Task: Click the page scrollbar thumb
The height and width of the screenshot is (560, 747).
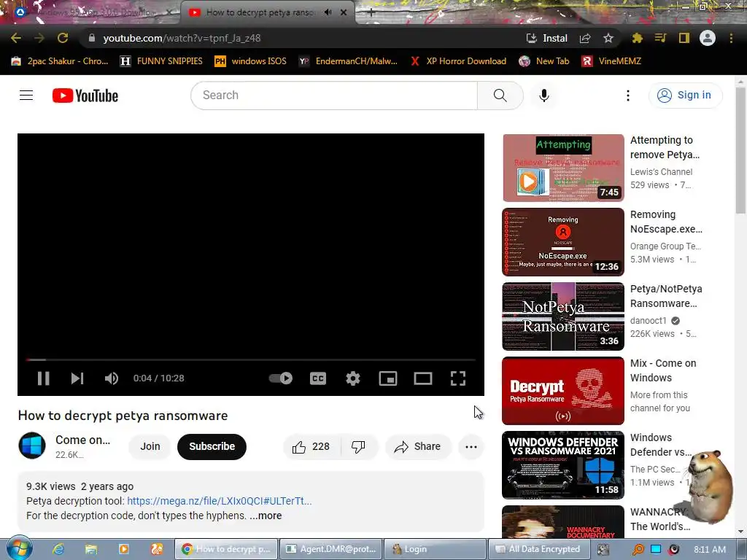Action: tap(740, 150)
